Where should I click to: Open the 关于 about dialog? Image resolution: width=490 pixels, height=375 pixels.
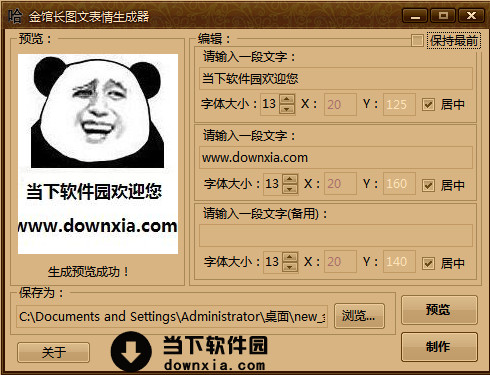pos(53,352)
